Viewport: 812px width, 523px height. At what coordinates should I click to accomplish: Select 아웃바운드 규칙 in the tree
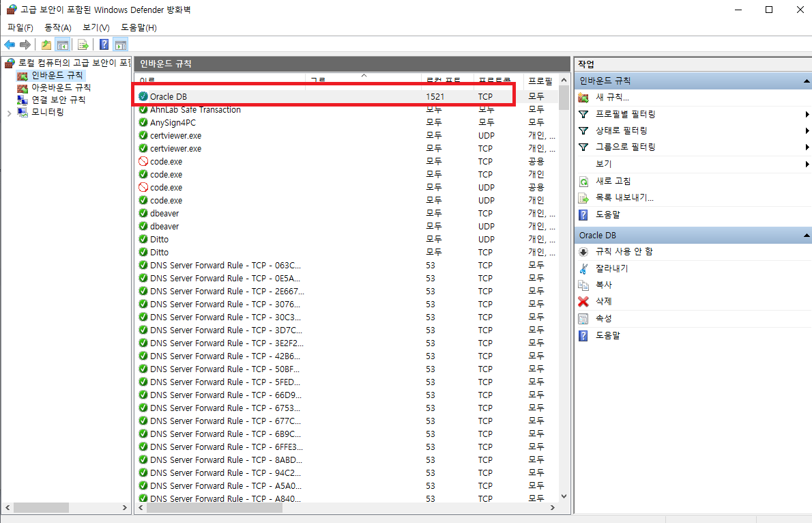click(x=55, y=87)
